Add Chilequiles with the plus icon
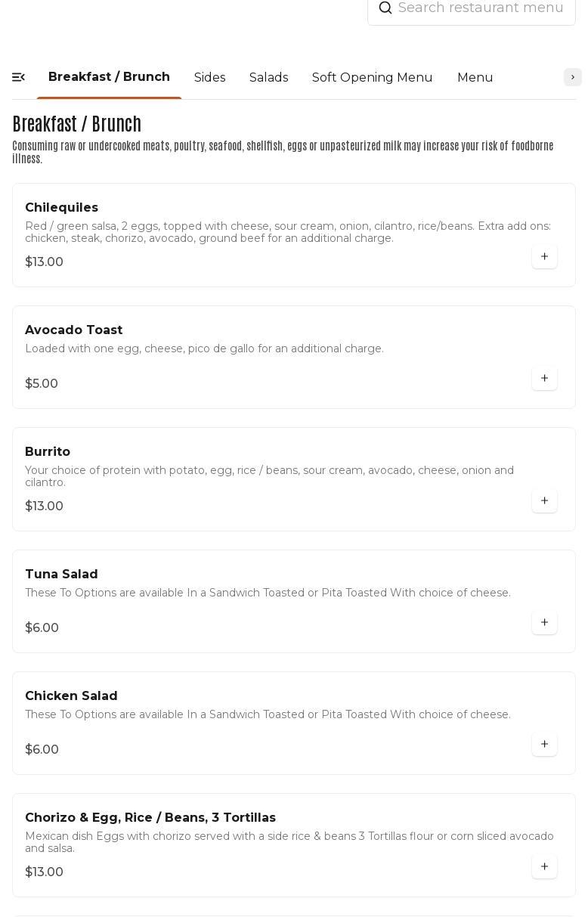 tap(544, 256)
